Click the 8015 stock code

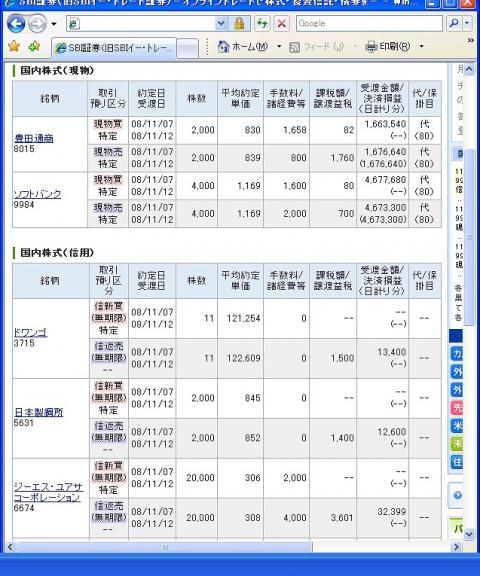click(24, 149)
